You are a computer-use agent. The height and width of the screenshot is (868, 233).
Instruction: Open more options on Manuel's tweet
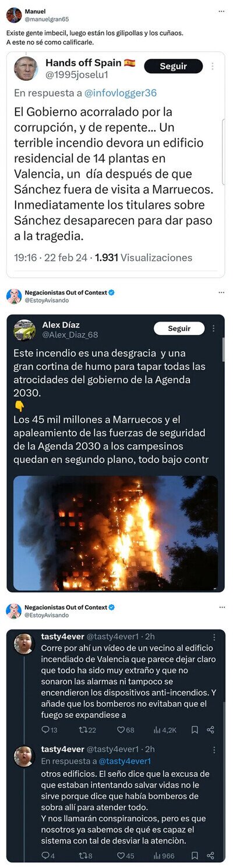221,12
